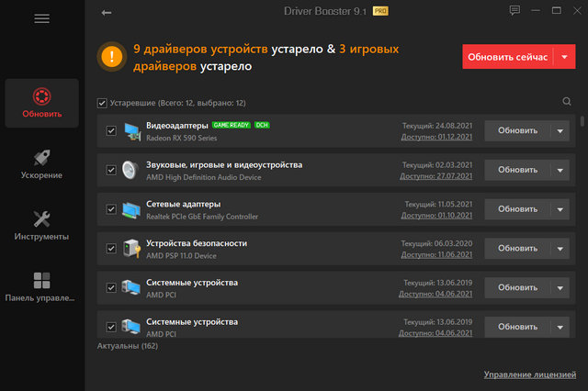Click the Realtek network adapter icon
588x391 pixels.
click(130, 210)
